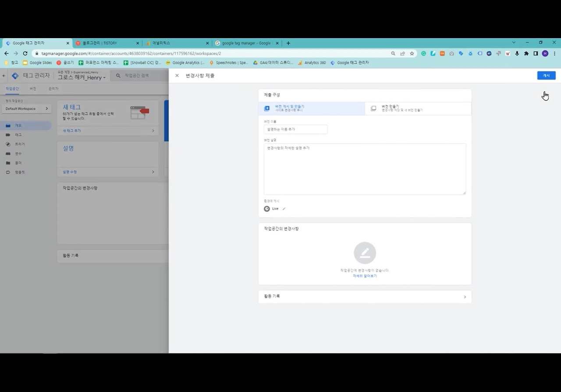Open the 그로스 해커_Henry container dropdown
561x392 pixels.
(82, 78)
